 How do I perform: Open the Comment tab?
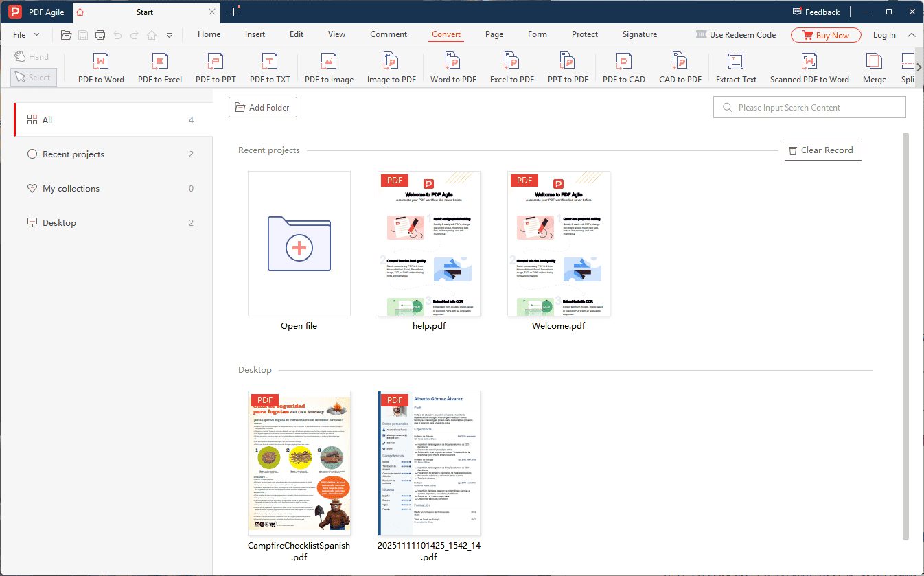point(389,34)
